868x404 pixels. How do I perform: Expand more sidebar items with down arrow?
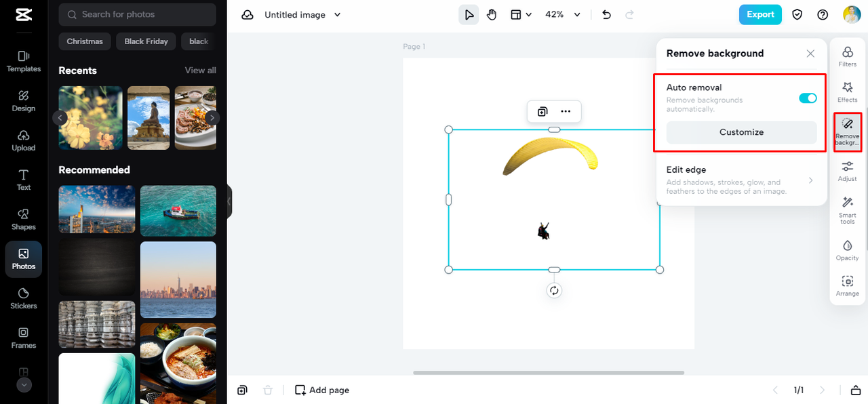pos(24,385)
